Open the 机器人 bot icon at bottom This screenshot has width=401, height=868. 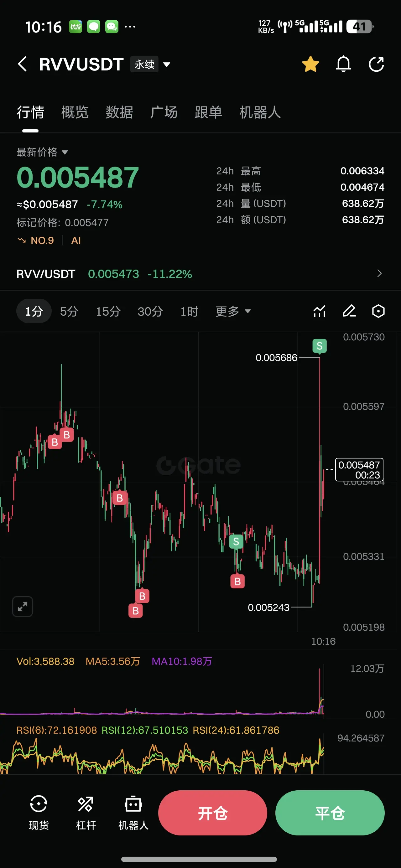click(133, 813)
